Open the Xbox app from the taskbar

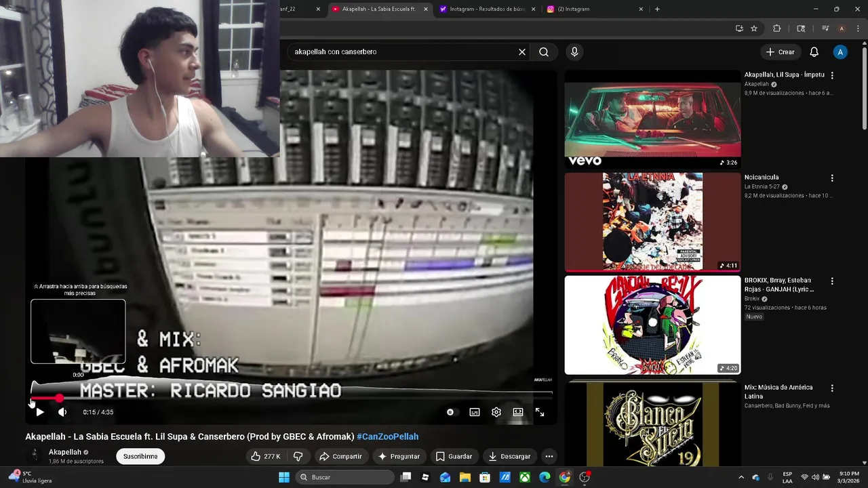click(525, 477)
